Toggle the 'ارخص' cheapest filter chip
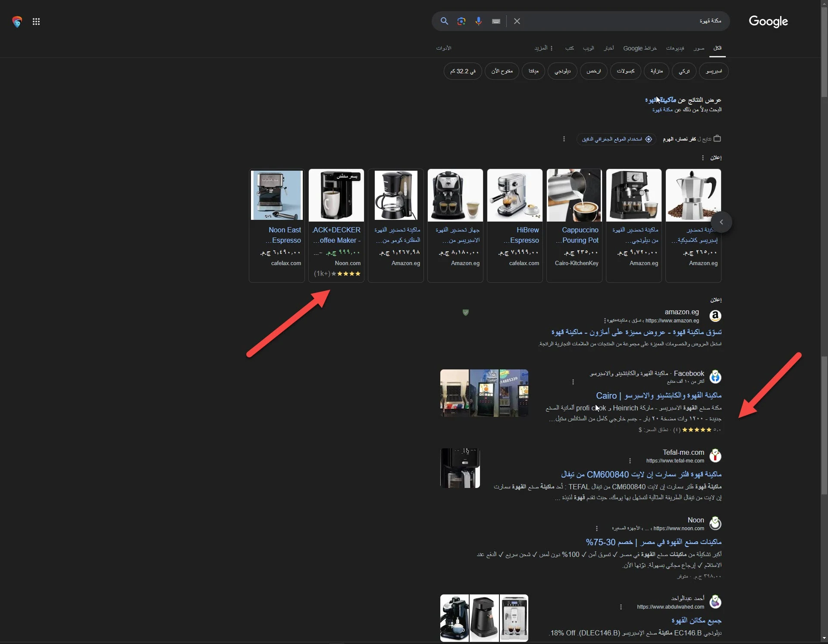The width and height of the screenshot is (828, 644). tap(593, 71)
